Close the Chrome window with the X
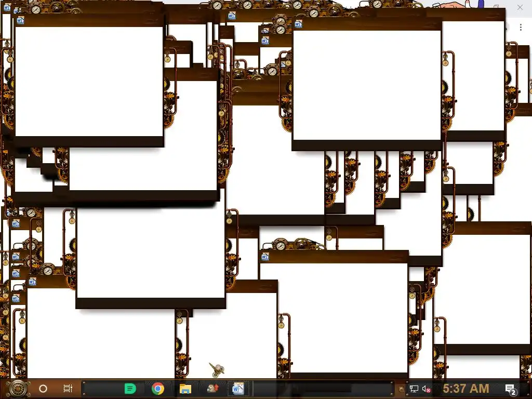 [520, 7]
